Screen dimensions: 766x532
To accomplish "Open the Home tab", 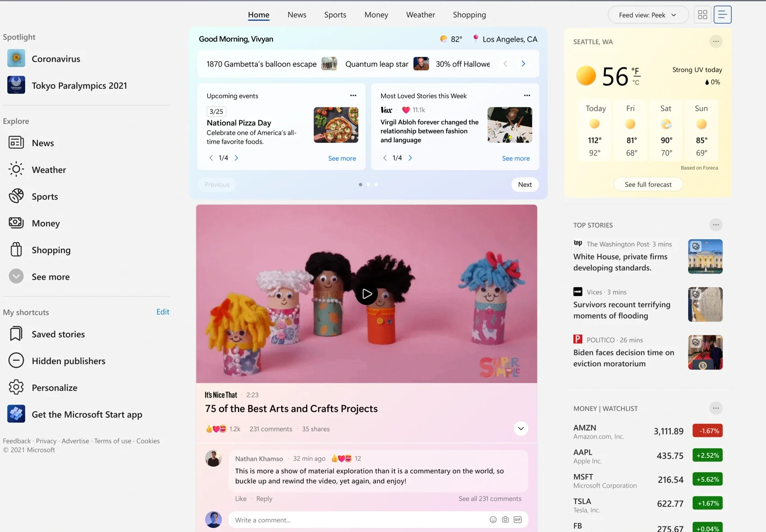I will 258,15.
